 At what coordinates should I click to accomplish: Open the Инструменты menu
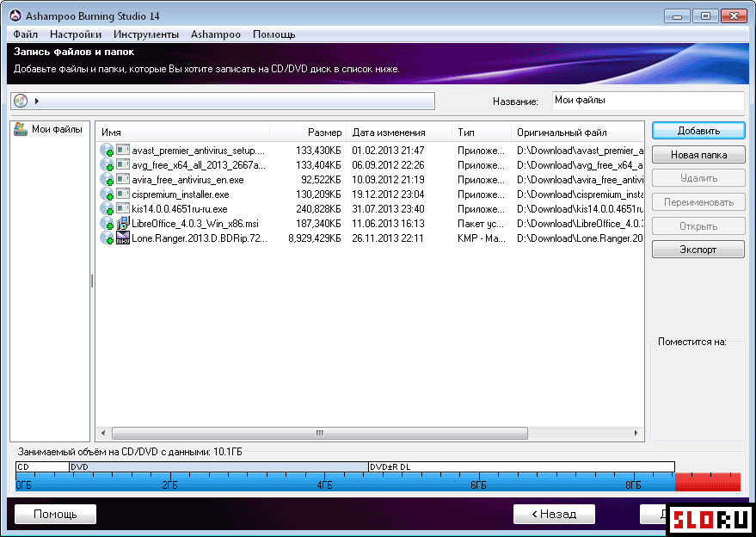(146, 34)
